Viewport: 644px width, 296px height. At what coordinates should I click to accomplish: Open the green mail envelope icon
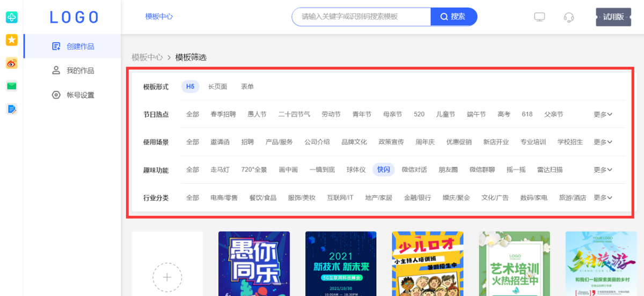(x=11, y=86)
